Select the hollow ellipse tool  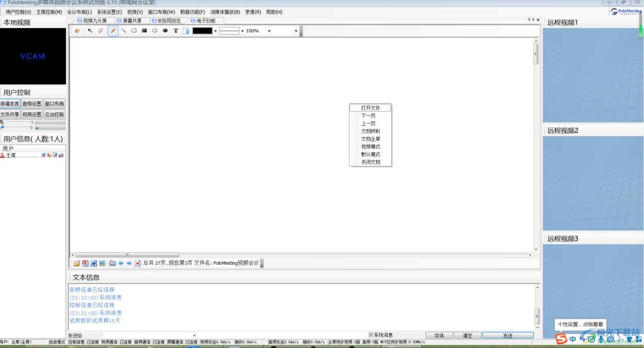pos(155,31)
